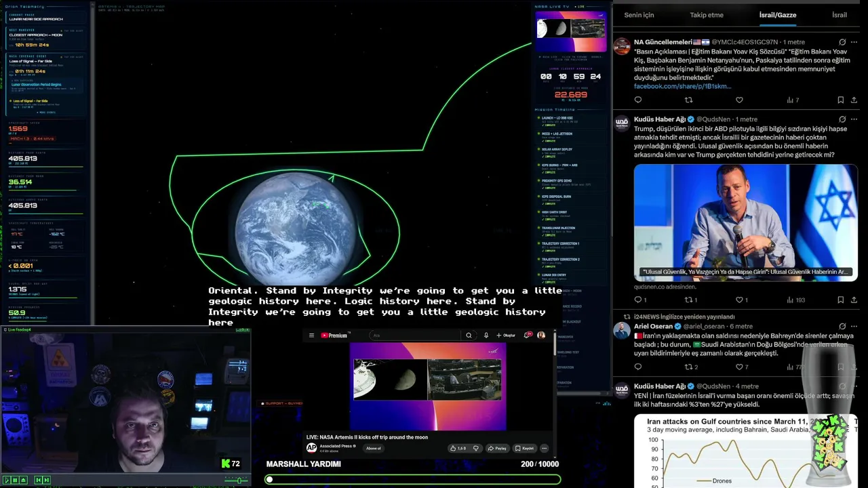Click the YouTube video player
This screenshot has width=868, height=488.
click(x=428, y=386)
